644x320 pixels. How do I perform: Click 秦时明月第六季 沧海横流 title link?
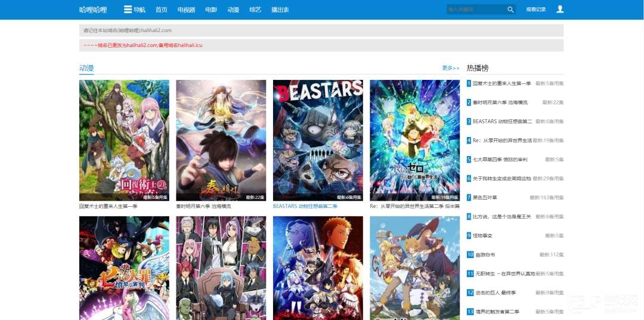coord(203,206)
